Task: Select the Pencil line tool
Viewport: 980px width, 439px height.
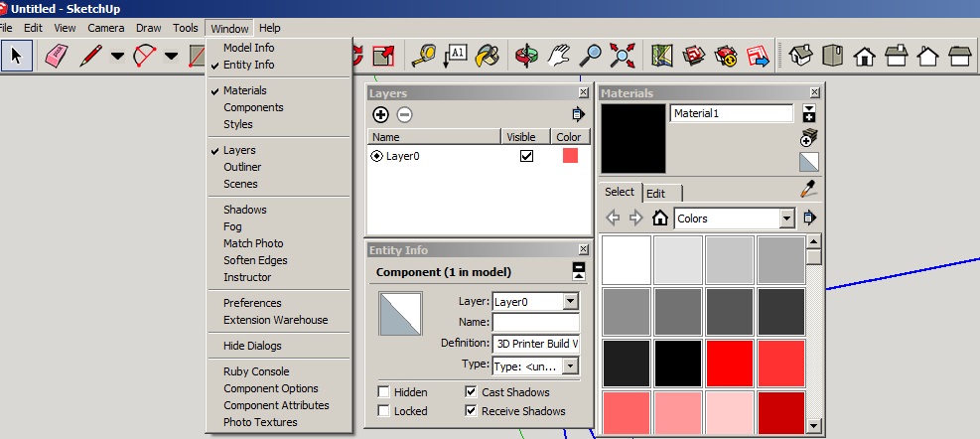Action: [x=90, y=56]
